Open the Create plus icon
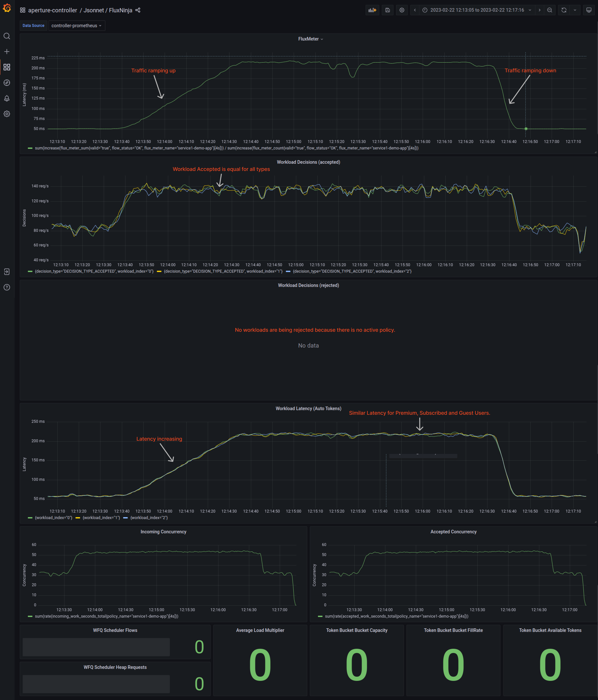Image resolution: width=598 pixels, height=700 pixels. (7, 52)
